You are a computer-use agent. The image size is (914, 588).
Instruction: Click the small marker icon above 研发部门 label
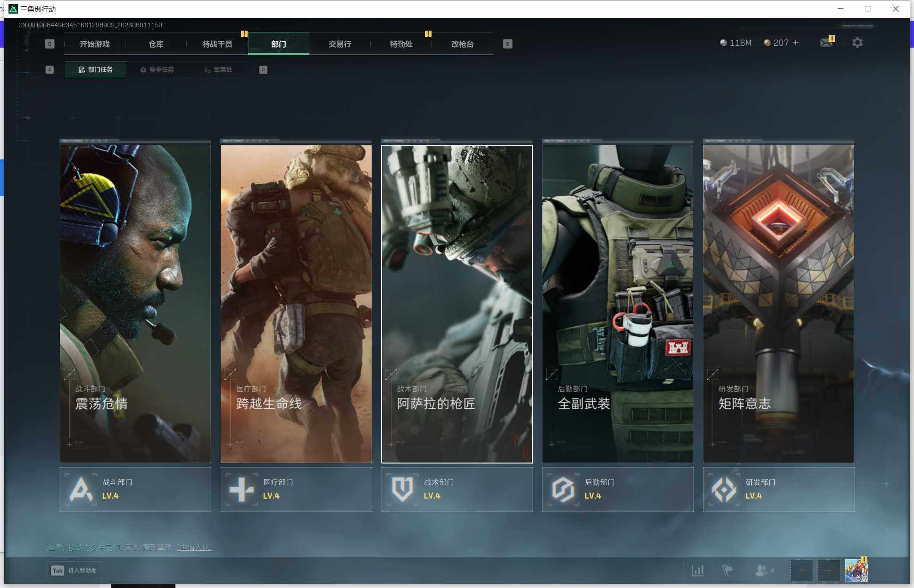tap(713, 374)
